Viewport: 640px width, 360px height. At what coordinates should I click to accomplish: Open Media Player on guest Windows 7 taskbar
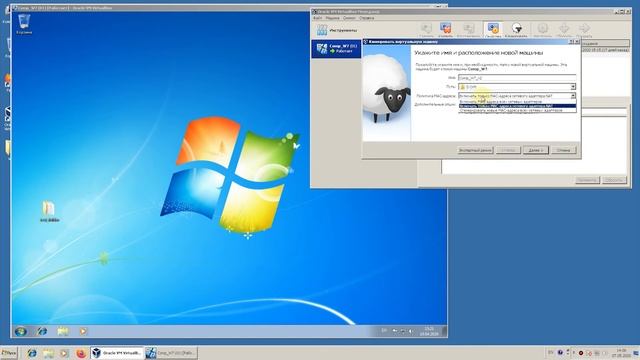pyautogui.click(x=83, y=331)
